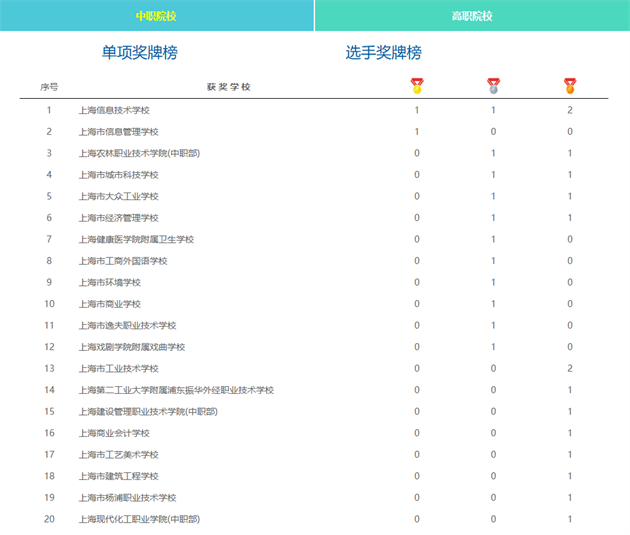Open 上海戏剧学院附属戏曲学校 entry
This screenshot has width=630, height=535.
[x=131, y=347]
